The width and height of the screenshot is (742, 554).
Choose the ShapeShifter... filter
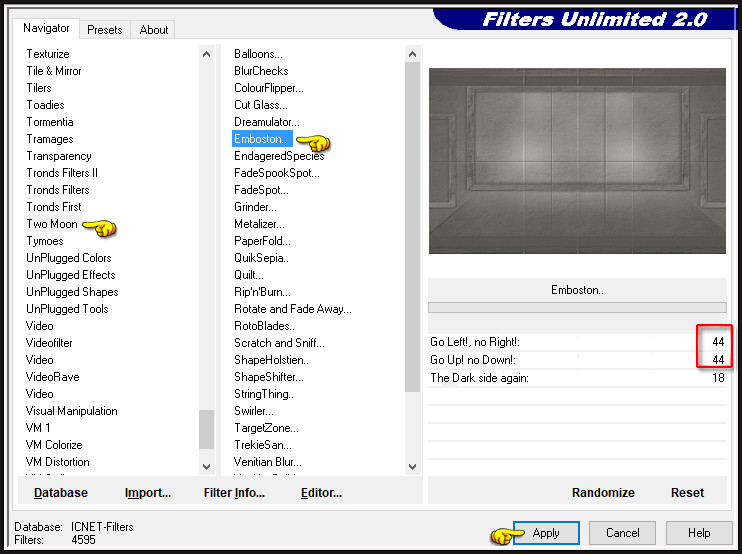click(x=269, y=377)
